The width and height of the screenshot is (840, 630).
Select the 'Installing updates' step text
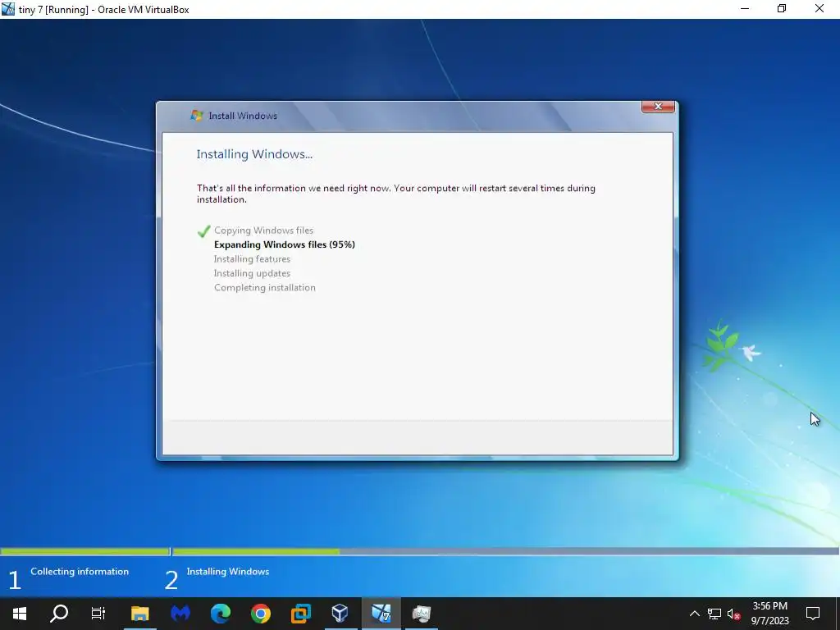coord(252,273)
